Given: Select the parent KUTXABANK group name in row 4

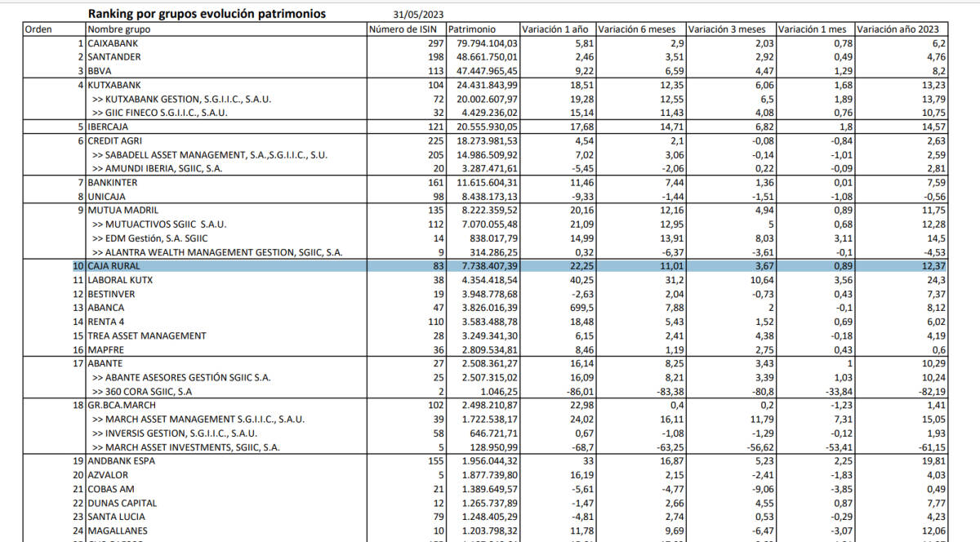Looking at the screenshot, I should click(114, 85).
